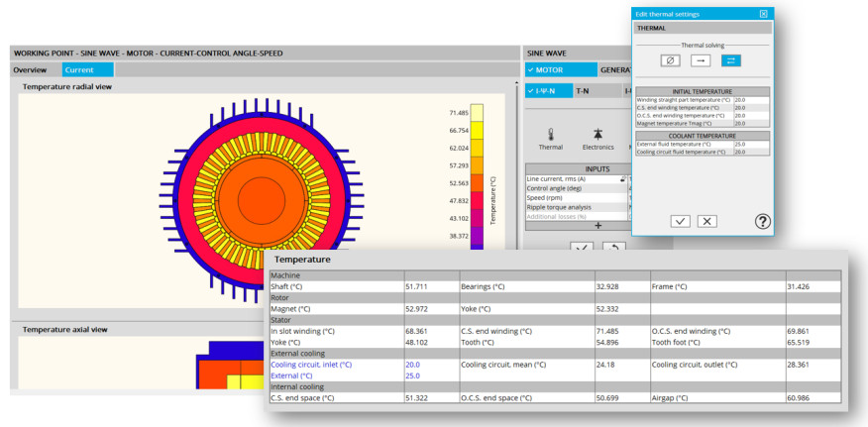Select the I-Ψ-N test option
This screenshot has width=868, height=427.
point(548,91)
